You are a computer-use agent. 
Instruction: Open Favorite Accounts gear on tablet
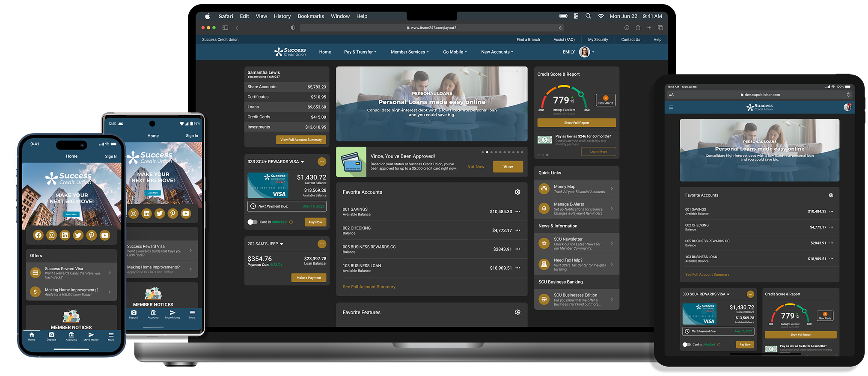pyautogui.click(x=831, y=195)
